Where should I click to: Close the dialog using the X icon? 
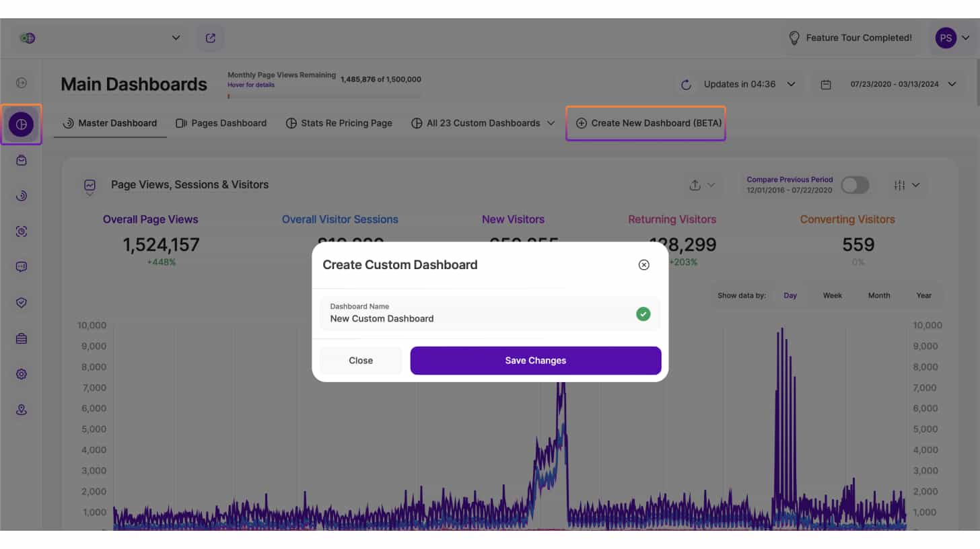pyautogui.click(x=643, y=265)
